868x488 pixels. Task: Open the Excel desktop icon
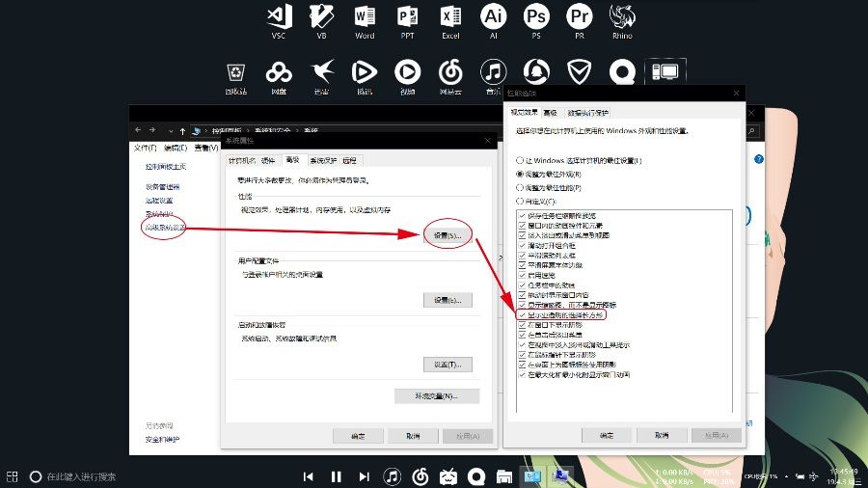tap(450, 21)
